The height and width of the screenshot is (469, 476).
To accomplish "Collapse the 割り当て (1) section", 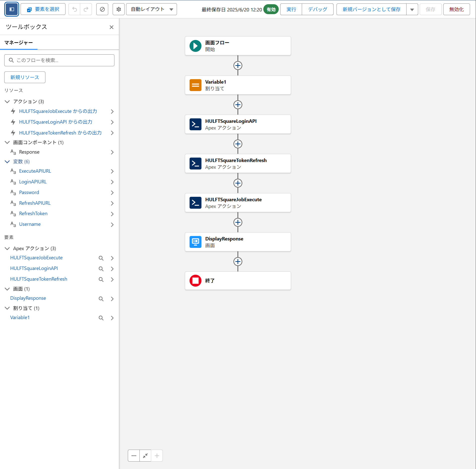I will 7,308.
